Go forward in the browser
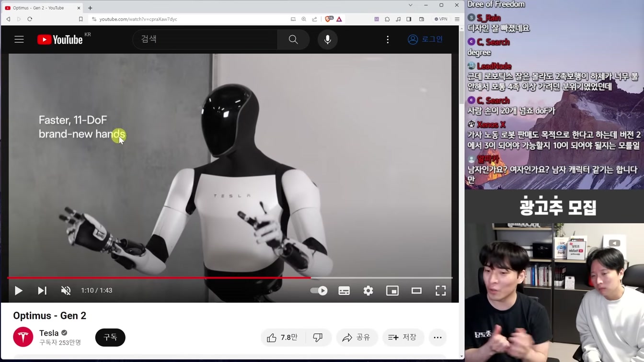644x362 pixels. 19,19
